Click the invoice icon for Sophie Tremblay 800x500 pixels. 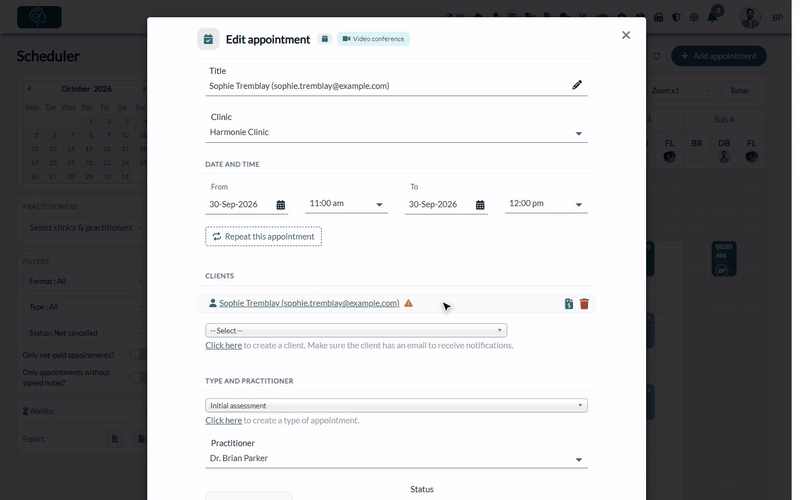[569, 304]
